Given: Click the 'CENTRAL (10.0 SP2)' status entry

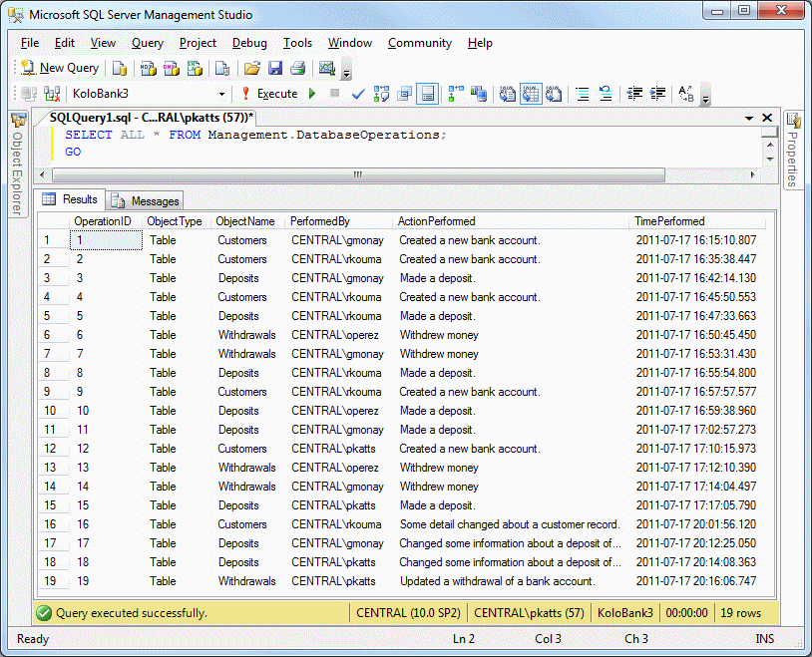Looking at the screenshot, I should (408, 613).
